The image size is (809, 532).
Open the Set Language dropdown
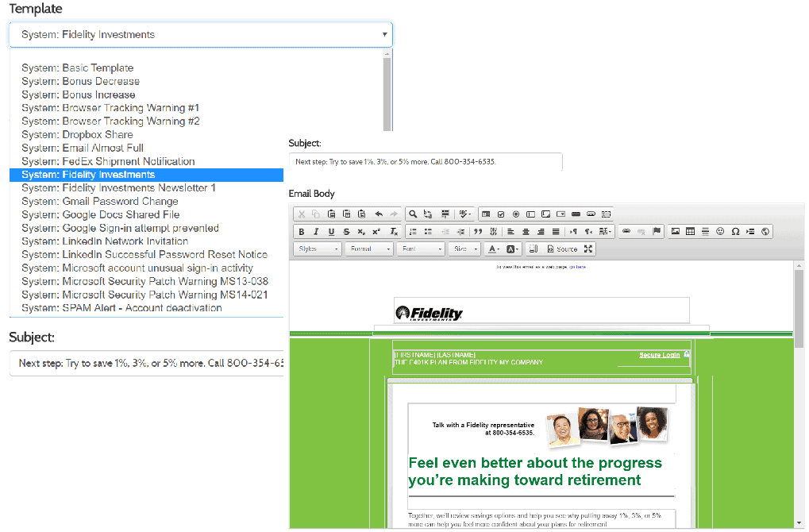tap(605, 232)
